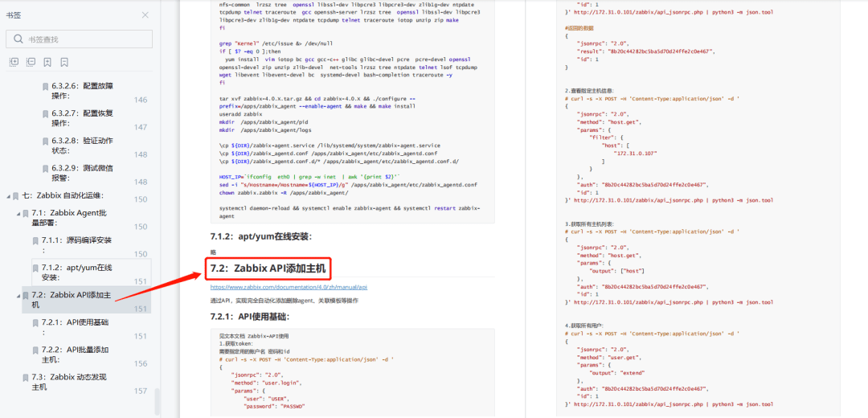Collapse the 7.1：Zabbix Agent批量部署 node
This screenshot has width=868, height=418.
[x=18, y=213]
